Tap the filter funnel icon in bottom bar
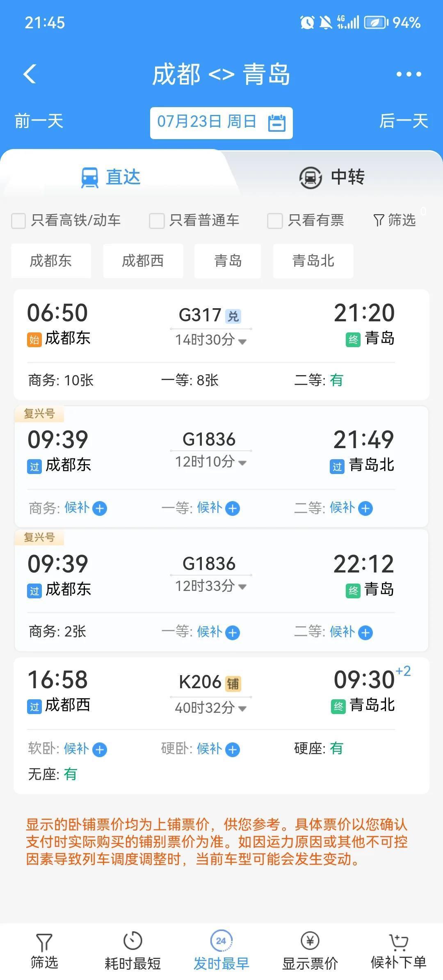 pyautogui.click(x=44, y=943)
